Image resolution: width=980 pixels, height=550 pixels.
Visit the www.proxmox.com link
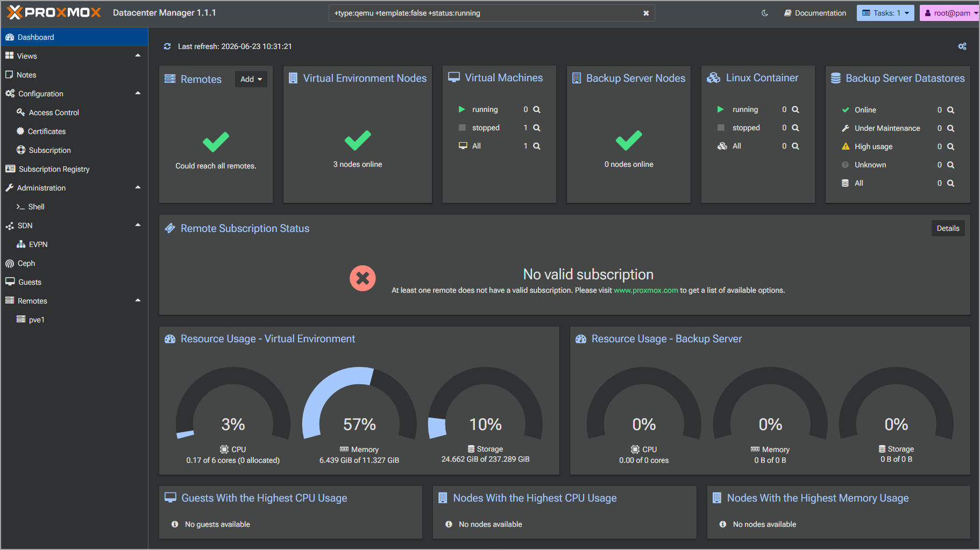(645, 290)
